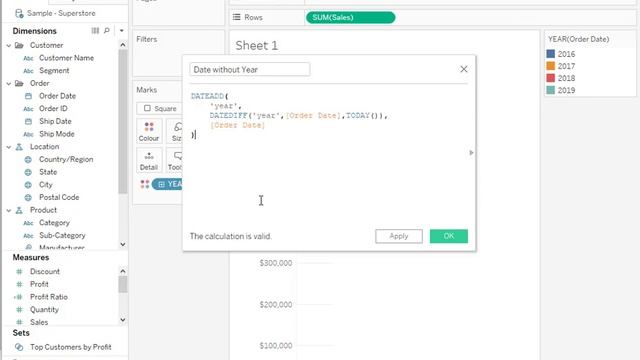Open the Detail marks card

tap(149, 160)
